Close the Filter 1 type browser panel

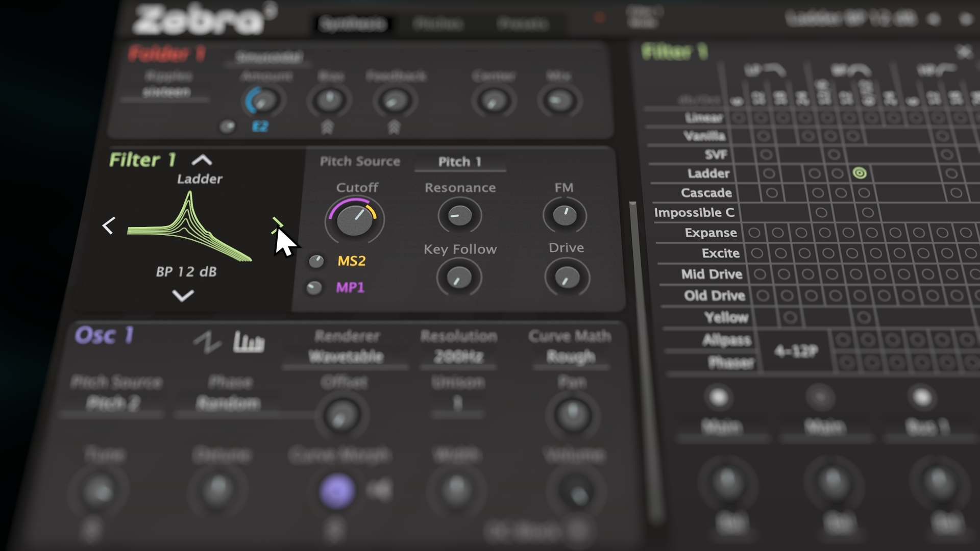[964, 52]
